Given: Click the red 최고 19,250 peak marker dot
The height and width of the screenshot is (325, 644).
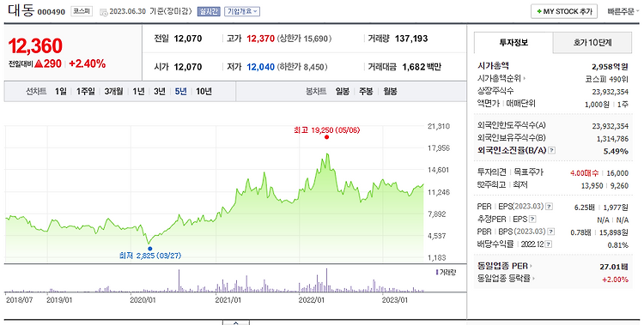Looking at the screenshot, I should point(326,137).
